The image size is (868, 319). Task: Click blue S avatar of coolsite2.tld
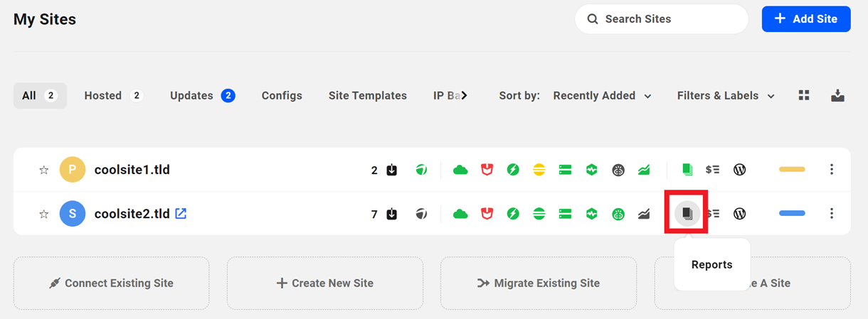pos(73,214)
